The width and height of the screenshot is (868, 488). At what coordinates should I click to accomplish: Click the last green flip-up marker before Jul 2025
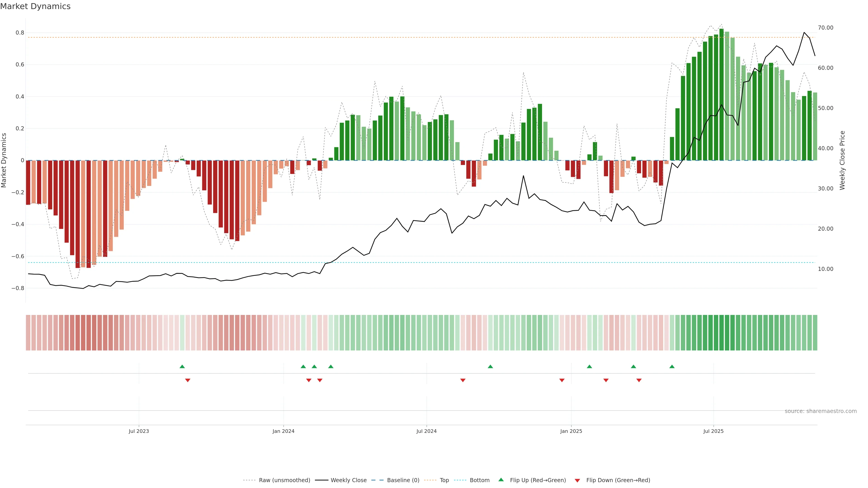click(x=672, y=366)
